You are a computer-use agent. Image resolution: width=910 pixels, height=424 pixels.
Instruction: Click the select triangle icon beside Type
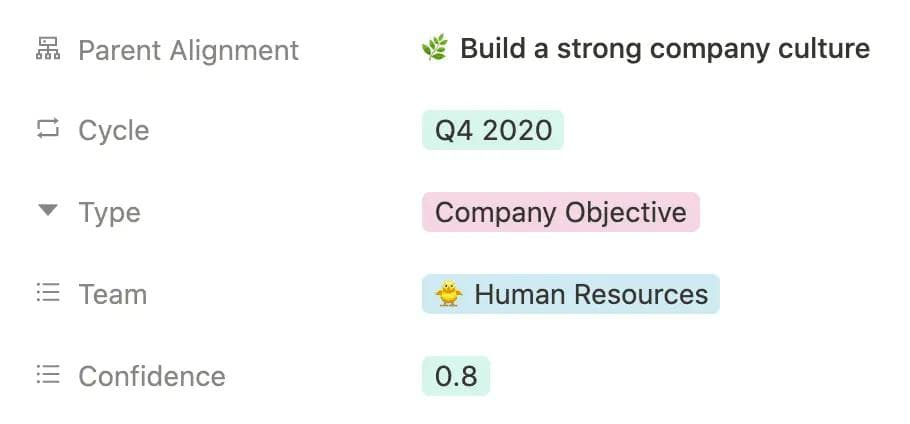click(x=47, y=212)
